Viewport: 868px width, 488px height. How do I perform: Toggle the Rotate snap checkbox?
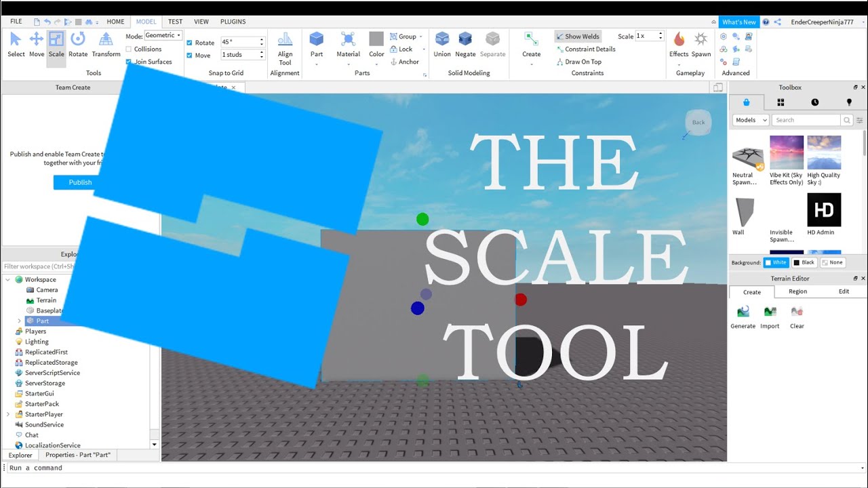(190, 43)
